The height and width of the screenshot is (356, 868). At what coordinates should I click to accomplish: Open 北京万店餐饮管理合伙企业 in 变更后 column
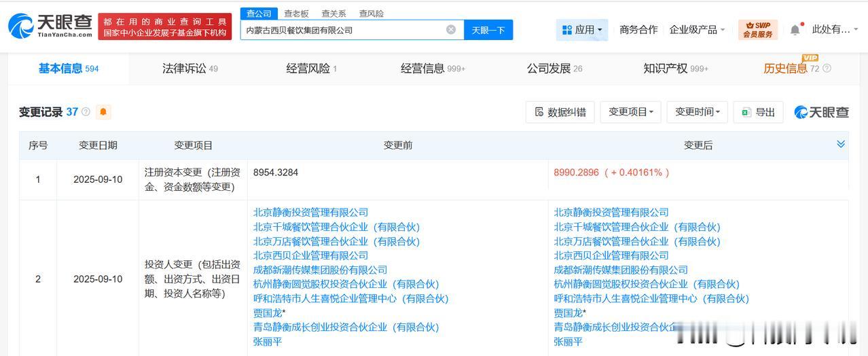coord(637,241)
